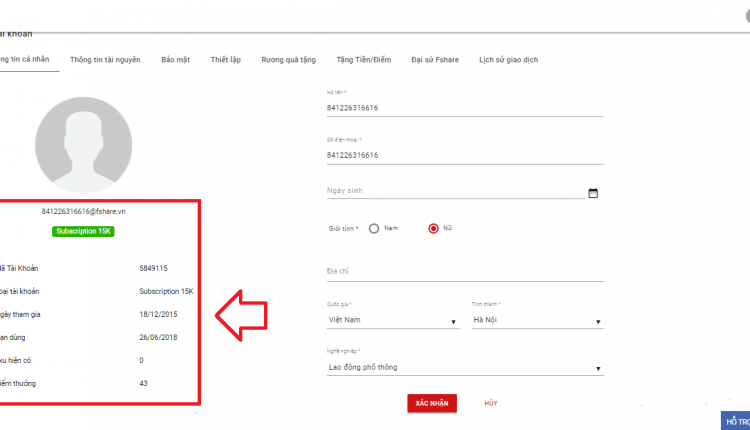Image resolution: width=750 pixels, height=430 pixels.
Task: Click the join date 18/12/2015
Action: coord(158,314)
